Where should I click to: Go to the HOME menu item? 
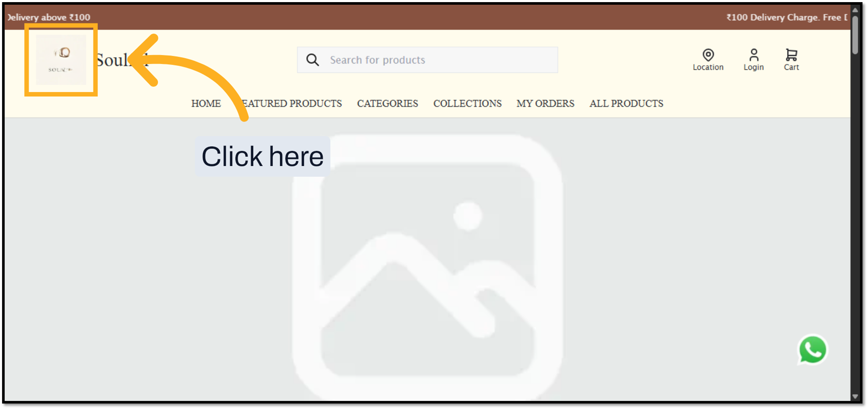pos(206,103)
